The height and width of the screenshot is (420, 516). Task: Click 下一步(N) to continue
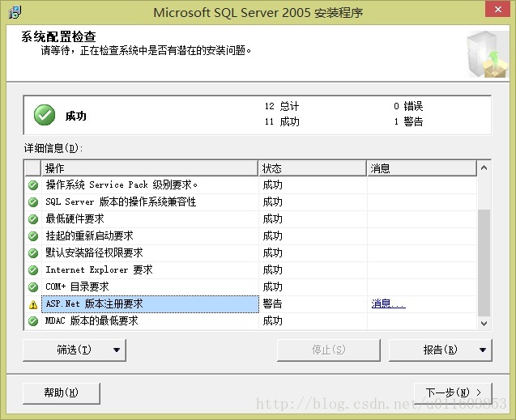coord(453,392)
